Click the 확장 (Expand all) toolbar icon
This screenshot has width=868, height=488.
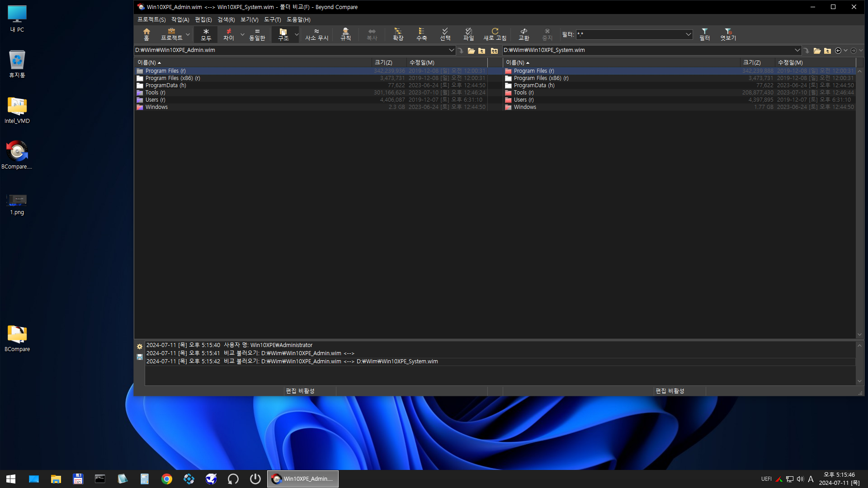[398, 34]
